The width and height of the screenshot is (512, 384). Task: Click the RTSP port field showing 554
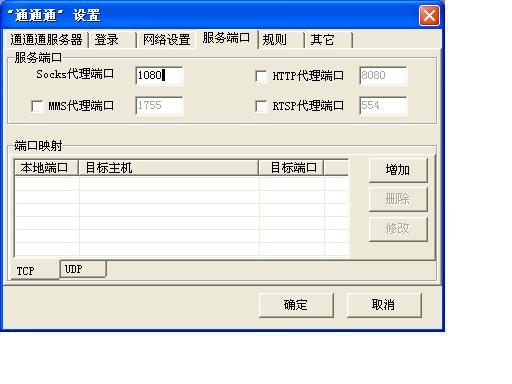pyautogui.click(x=383, y=106)
